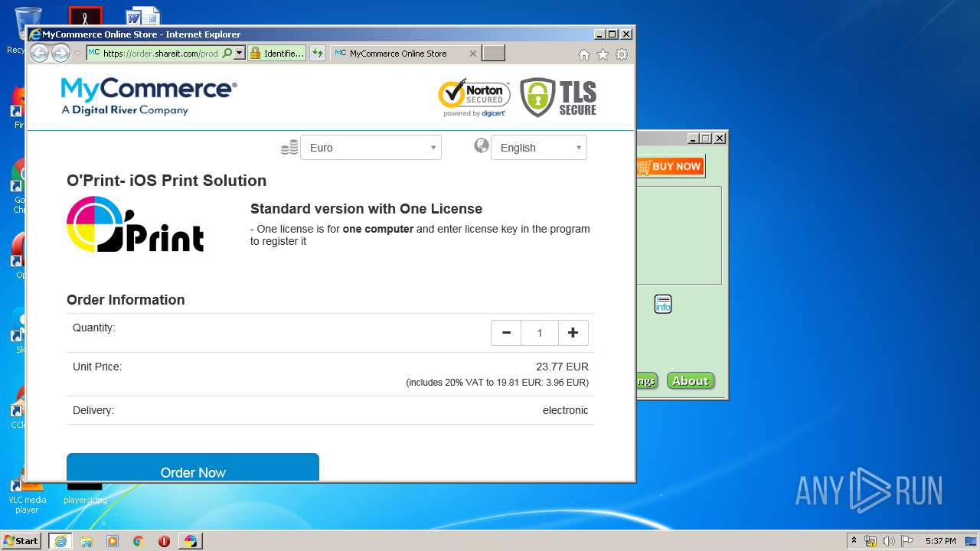
Task: Click the O'Print taskbar icon
Action: pos(190,541)
